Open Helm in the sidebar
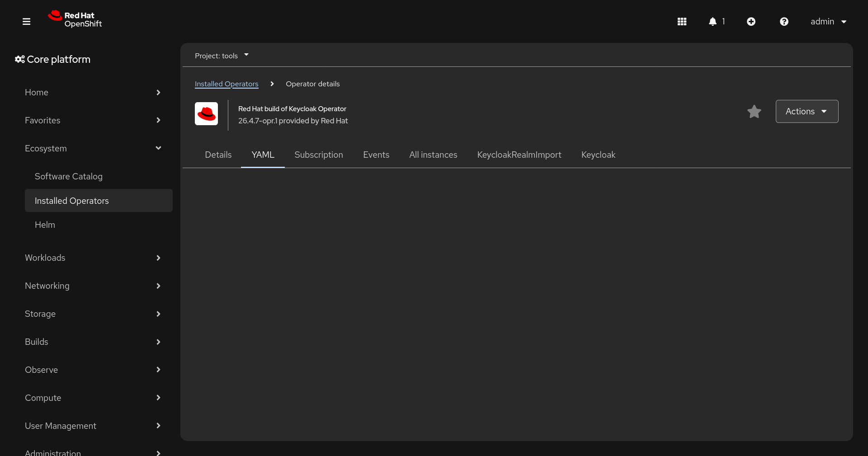 [99, 225]
